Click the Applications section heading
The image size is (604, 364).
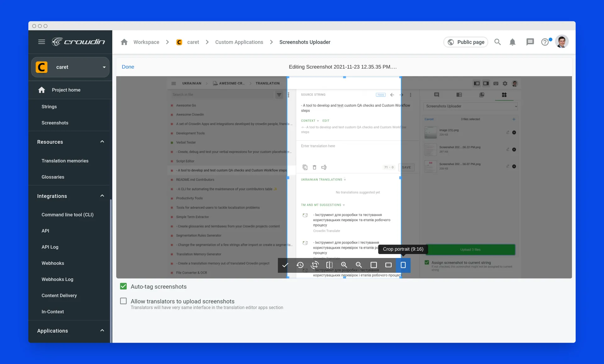coord(53,331)
